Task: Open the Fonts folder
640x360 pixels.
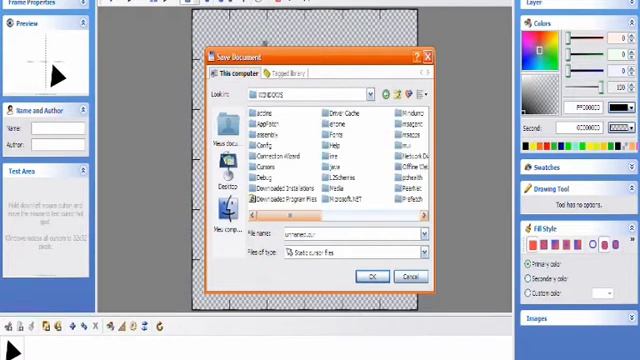Action: point(333,135)
